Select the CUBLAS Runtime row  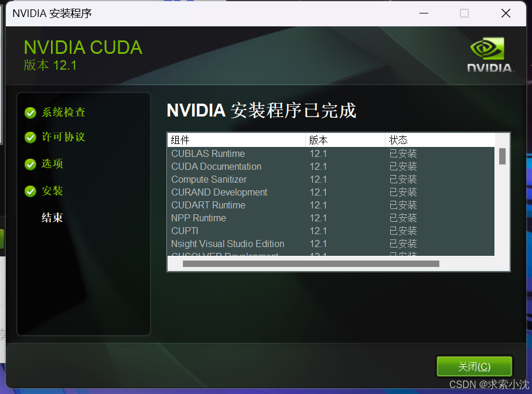tap(331, 153)
